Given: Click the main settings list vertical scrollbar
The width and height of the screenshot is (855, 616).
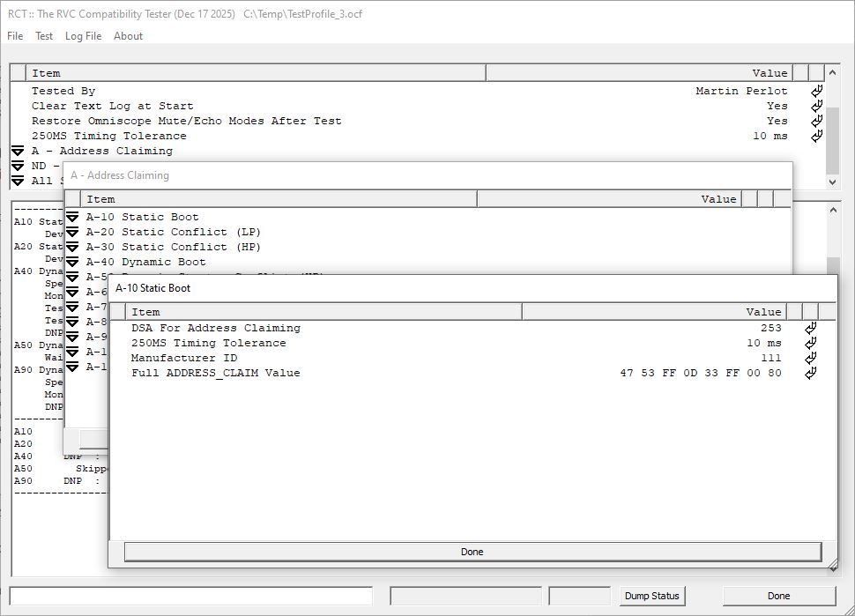Looking at the screenshot, I should pos(833,132).
